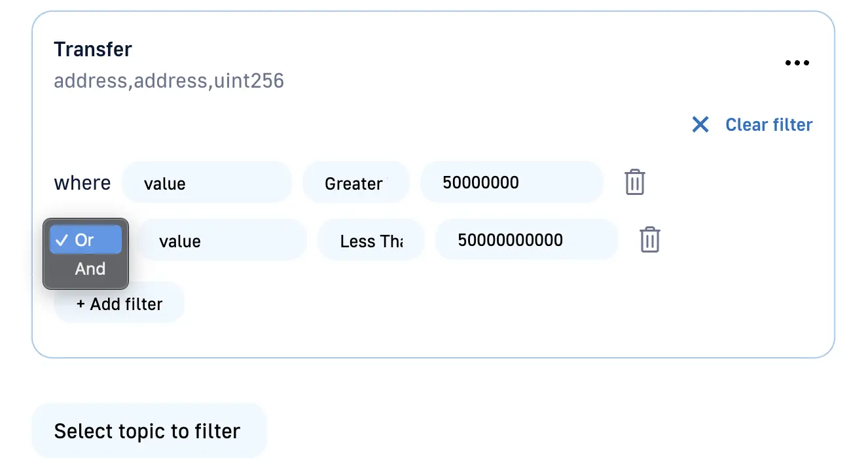This screenshot has height=471, width=868.
Task: Click the checkmark next to Or
Action: (x=62, y=240)
